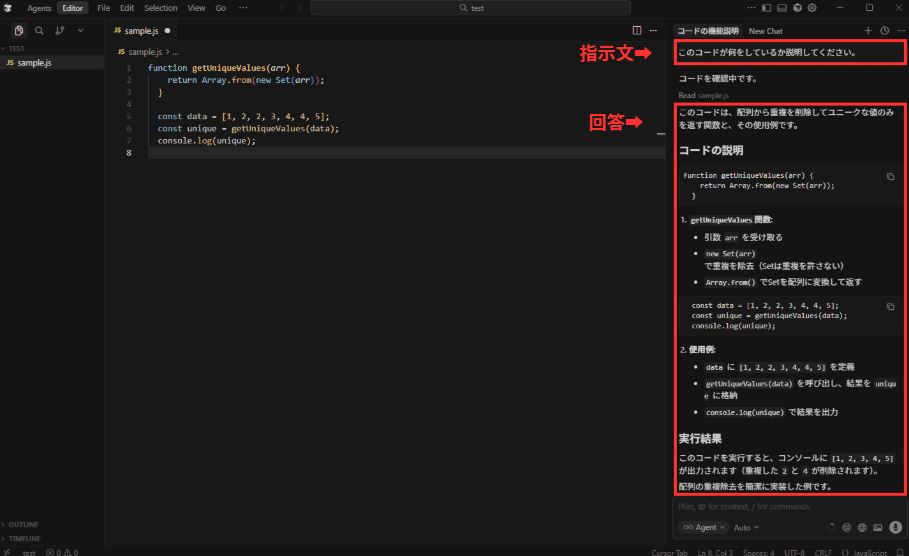Click the remote window icon in status bar

point(7,553)
